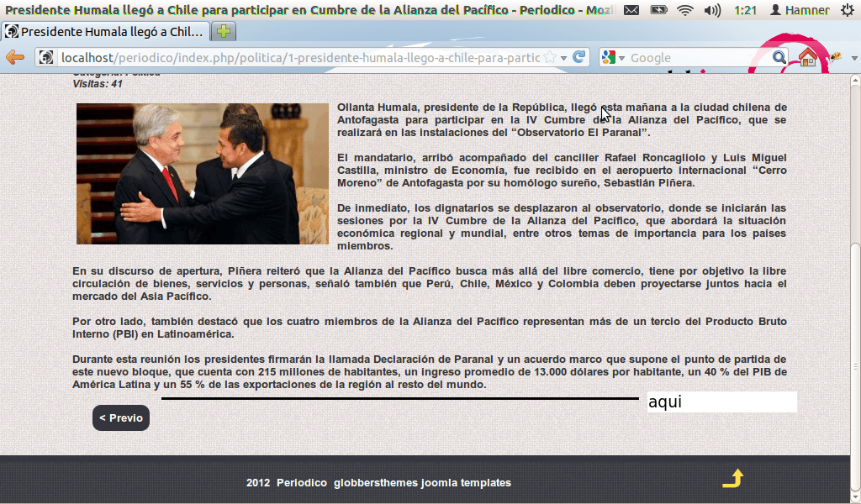Click paragraph starting 'Por otro lado'

pyautogui.click(x=430, y=328)
